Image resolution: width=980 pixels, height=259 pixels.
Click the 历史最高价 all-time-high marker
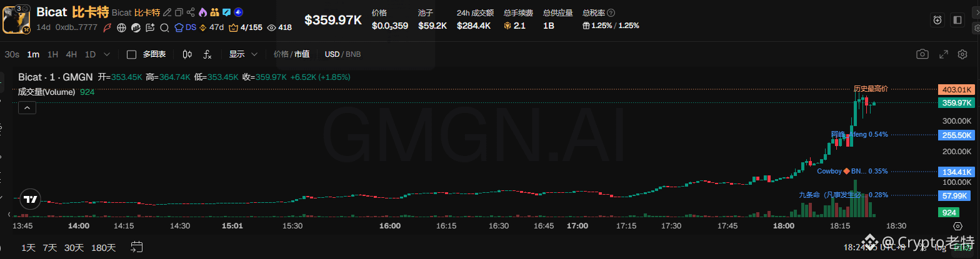(871, 89)
